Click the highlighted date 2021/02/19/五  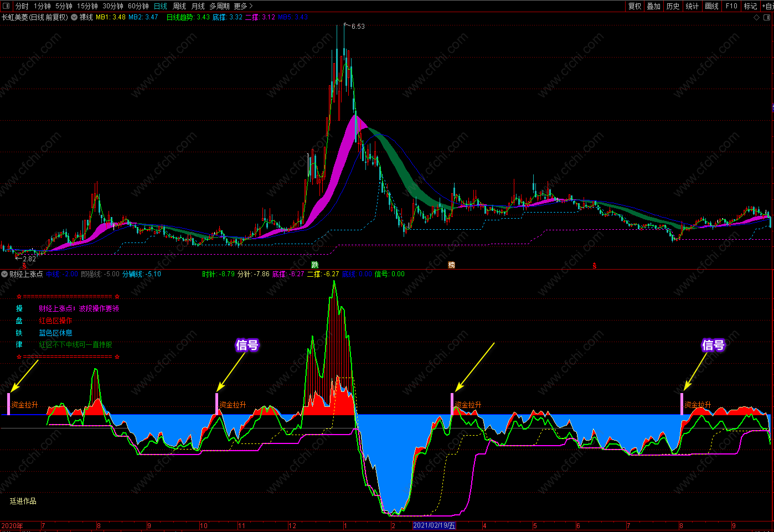pyautogui.click(x=435, y=525)
